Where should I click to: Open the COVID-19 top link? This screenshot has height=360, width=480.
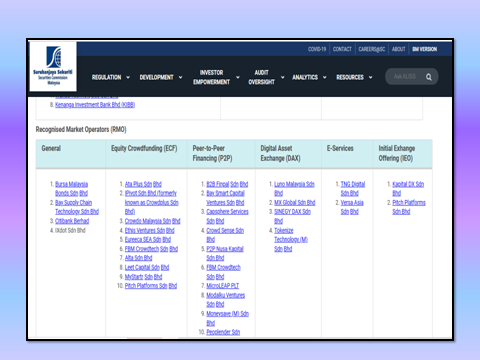317,49
